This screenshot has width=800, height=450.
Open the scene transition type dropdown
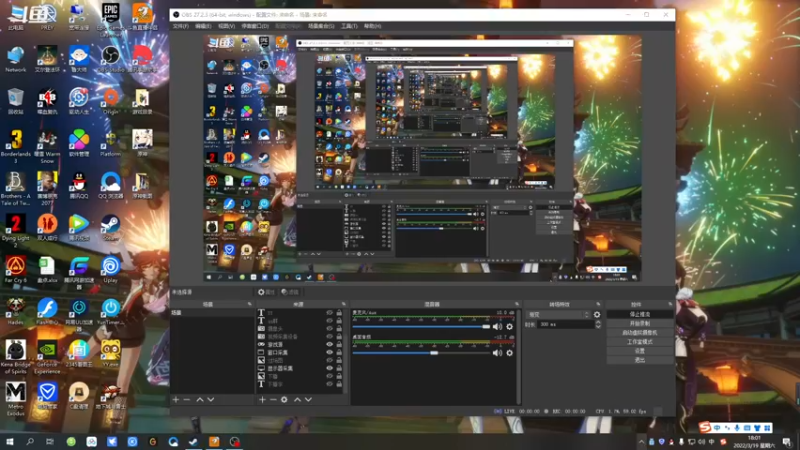[558, 315]
